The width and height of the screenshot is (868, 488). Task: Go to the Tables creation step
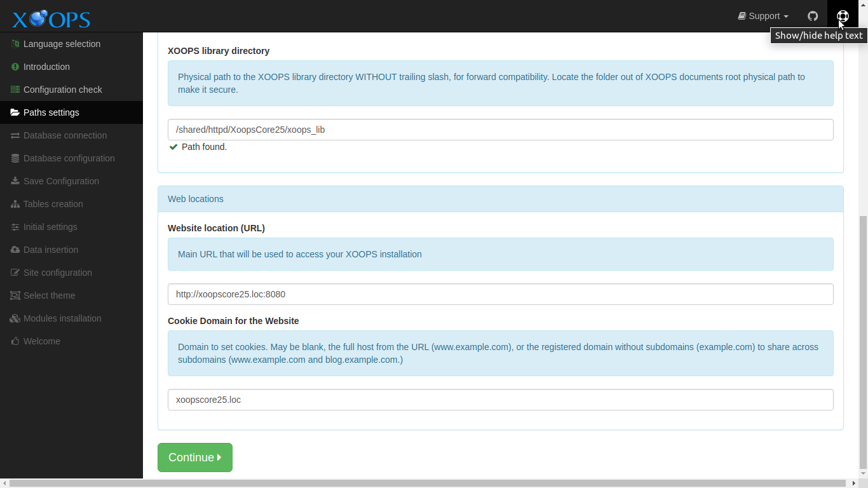(x=53, y=204)
